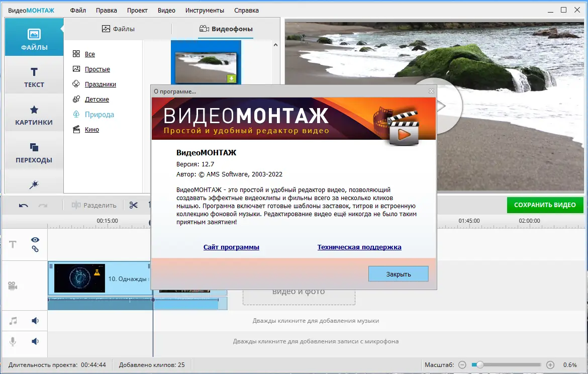Screen dimensions: 588x374
Task: Click the zoom in plus button in Масштаб
Action: click(x=550, y=364)
